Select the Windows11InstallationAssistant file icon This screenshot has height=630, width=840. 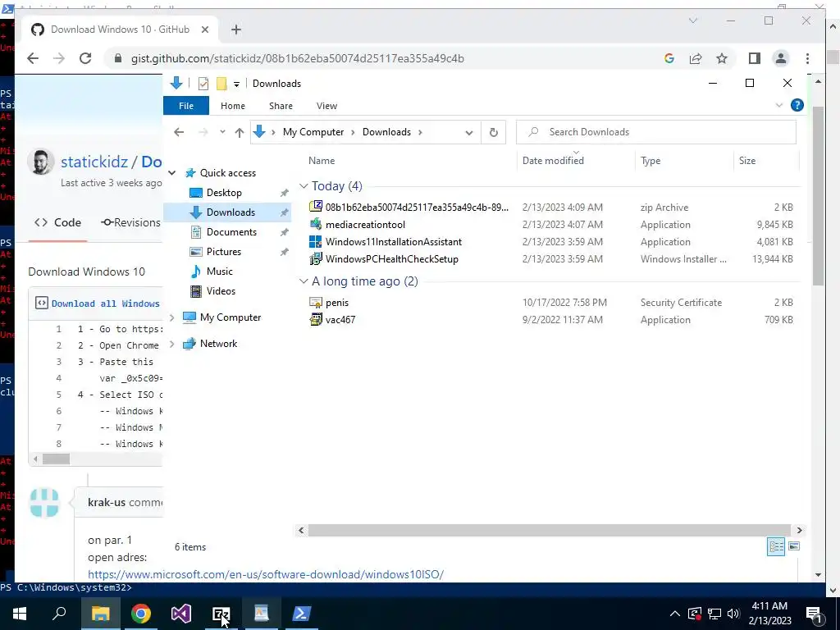click(x=316, y=242)
